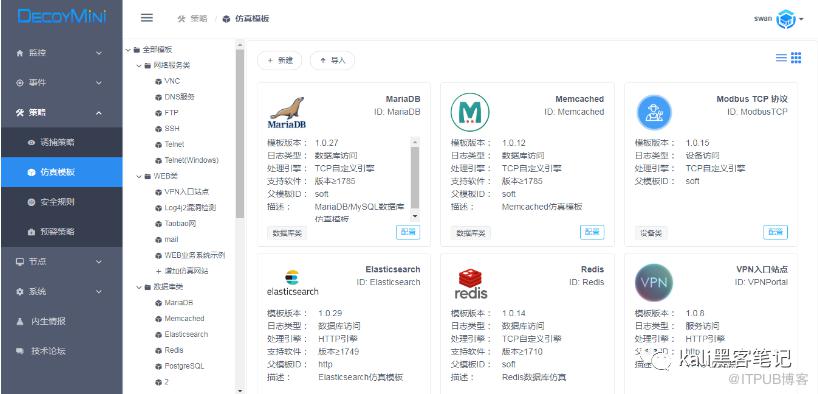Image resolution: width=818 pixels, height=394 pixels.
Task: Click the 监控 home icon in sidebar
Action: click(20, 53)
